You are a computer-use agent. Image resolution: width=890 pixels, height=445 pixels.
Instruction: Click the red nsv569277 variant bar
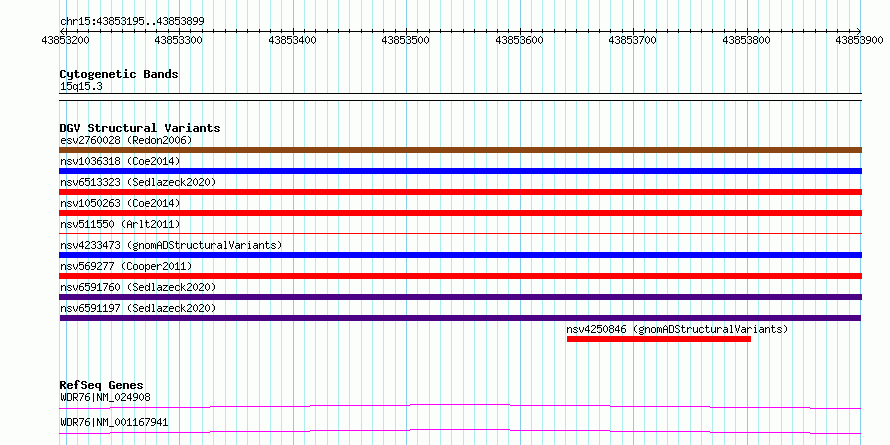pyautogui.click(x=460, y=276)
